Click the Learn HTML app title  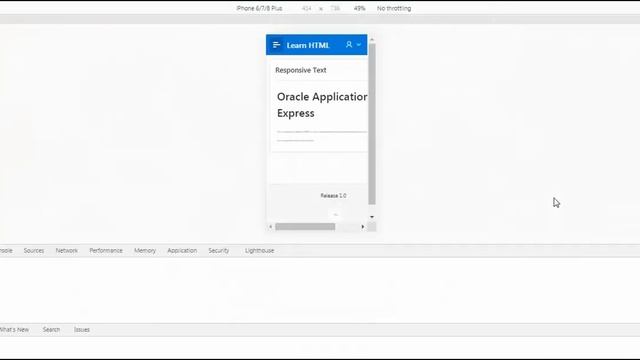click(x=308, y=45)
